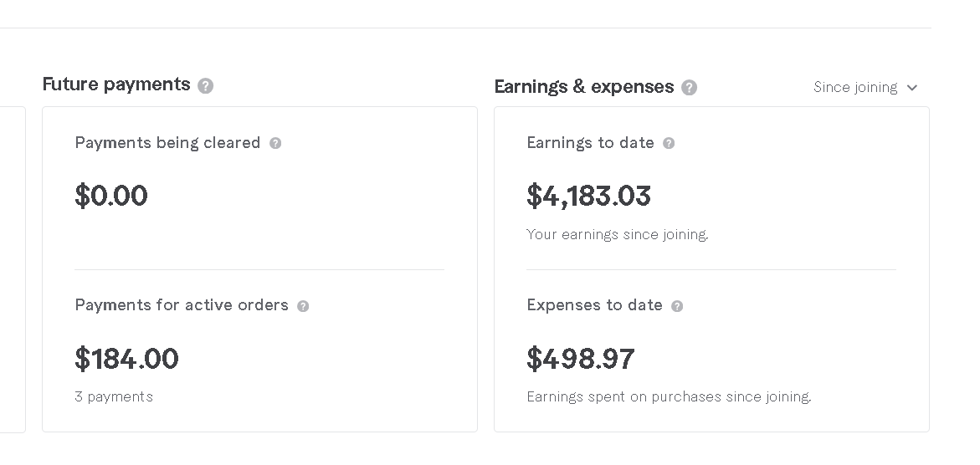
Task: Click help icon next to Expenses to date
Action: coord(677,306)
